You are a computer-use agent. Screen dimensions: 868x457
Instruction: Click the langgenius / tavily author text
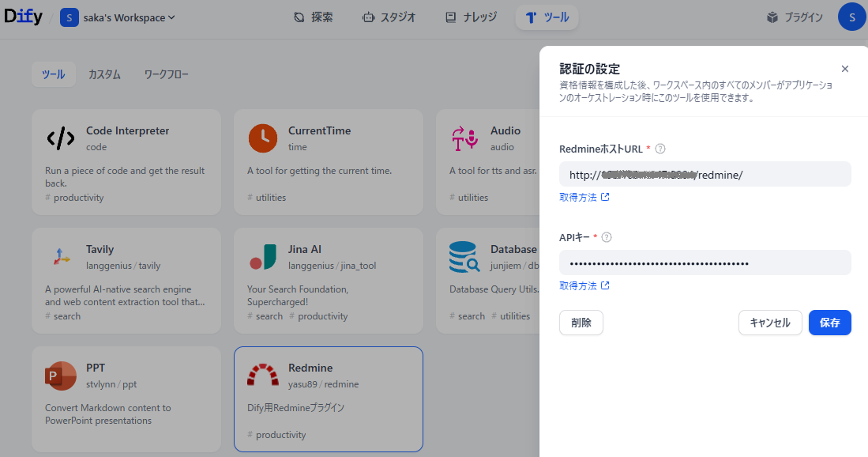[x=123, y=266]
